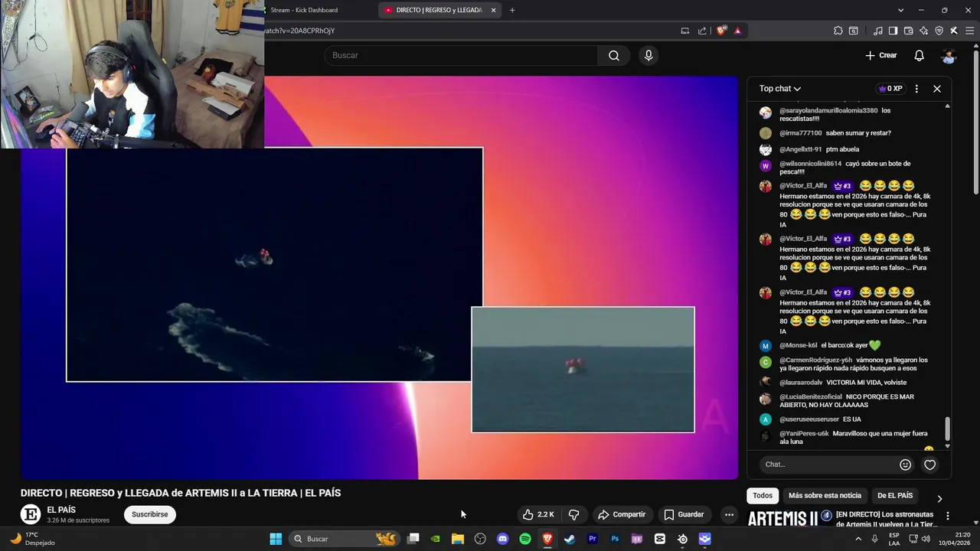Open Brave Wallet icon in toolbar
Image resolution: width=980 pixels, height=551 pixels.
[908, 31]
